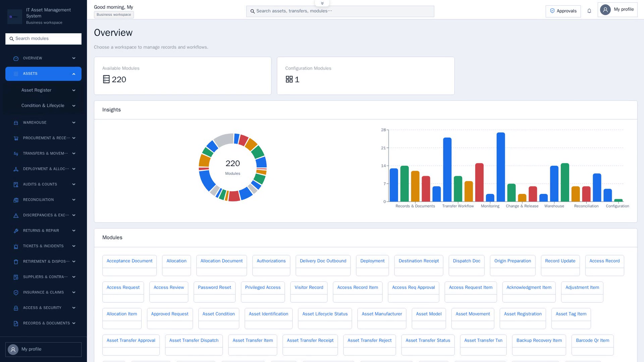This screenshot has height=362, width=644.
Task: Focus the Search modules sidebar field
Action: click(43, 39)
